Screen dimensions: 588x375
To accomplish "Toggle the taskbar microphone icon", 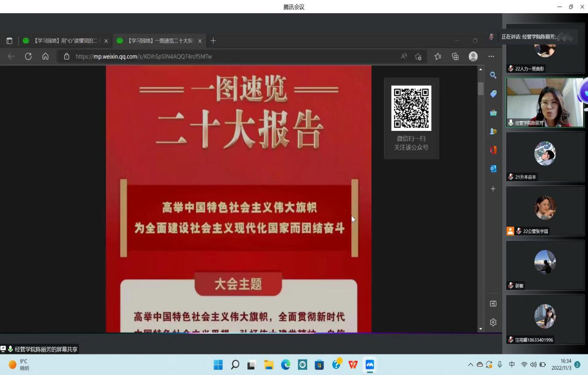I will click(500, 364).
